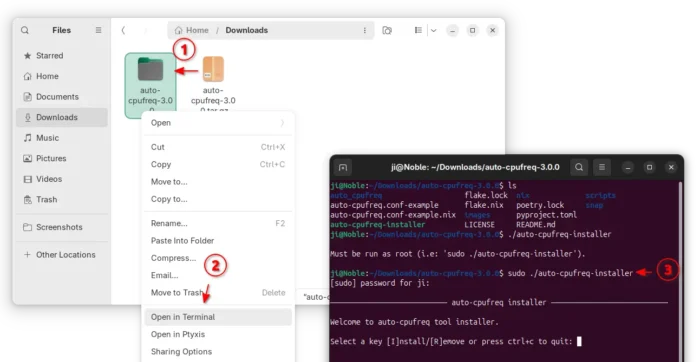Open path bar three-dot menu
This screenshot has width=700, height=362.
tap(365, 30)
